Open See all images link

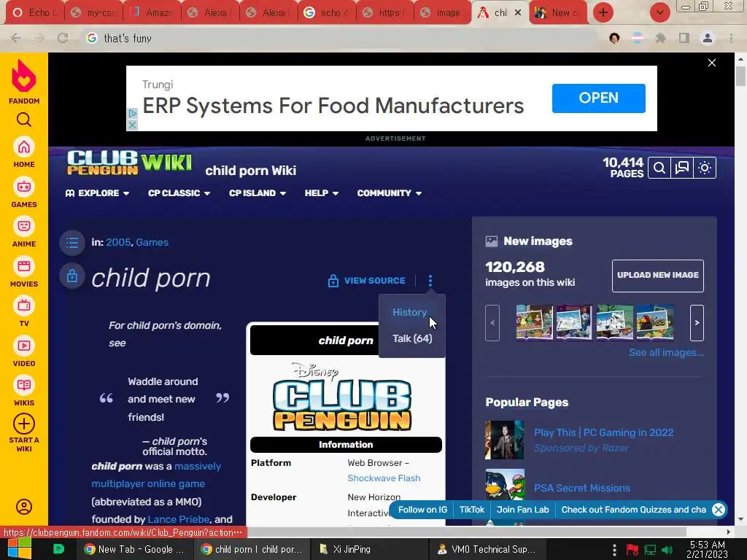coord(666,352)
